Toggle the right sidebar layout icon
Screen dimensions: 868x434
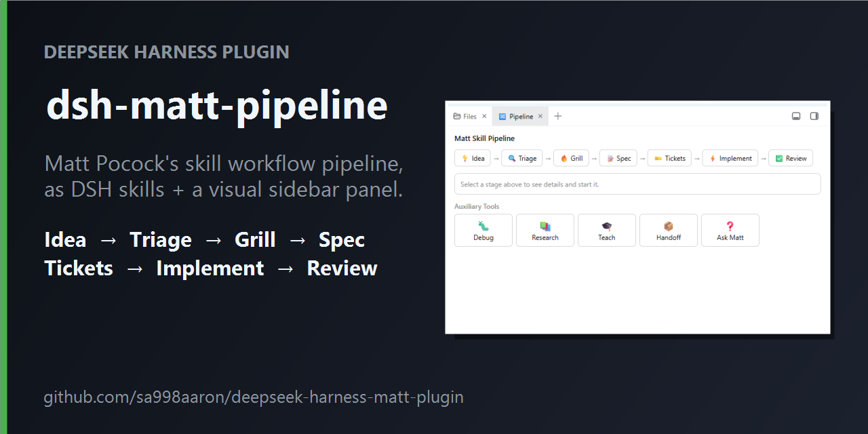click(x=814, y=116)
